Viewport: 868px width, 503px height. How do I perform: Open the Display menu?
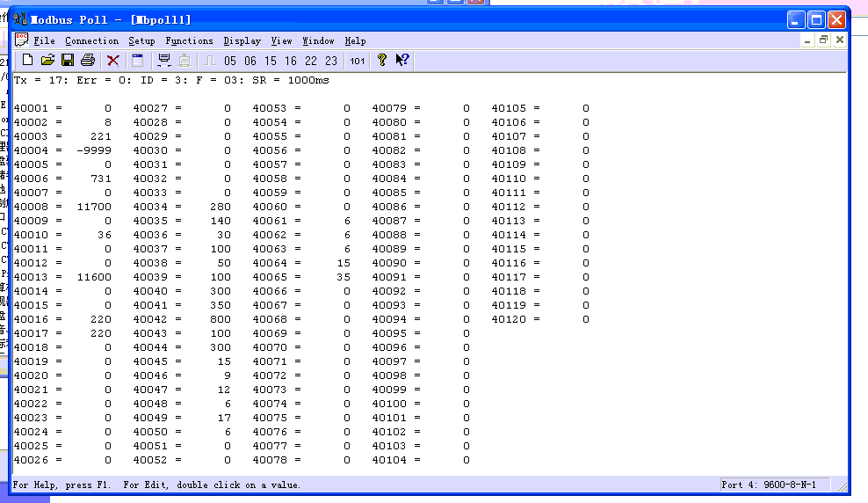[242, 40]
